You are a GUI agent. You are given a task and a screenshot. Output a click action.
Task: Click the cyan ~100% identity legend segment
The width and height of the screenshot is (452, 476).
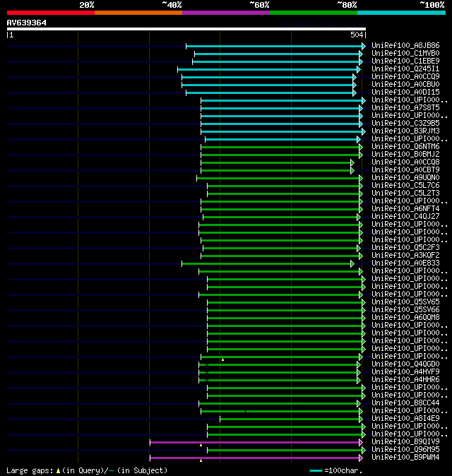[x=402, y=13]
